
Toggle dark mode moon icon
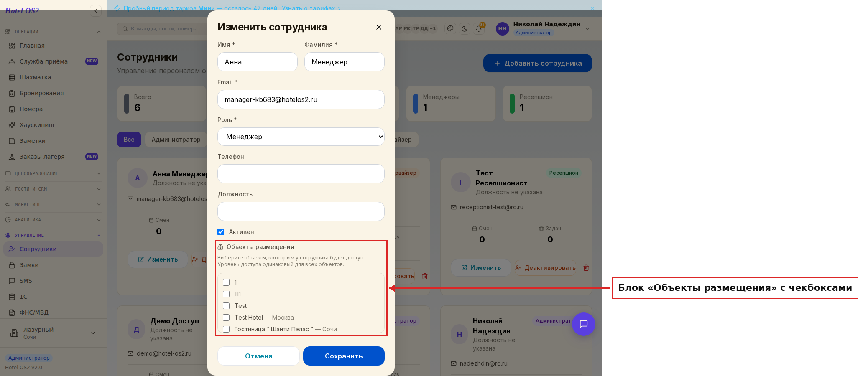pos(465,29)
